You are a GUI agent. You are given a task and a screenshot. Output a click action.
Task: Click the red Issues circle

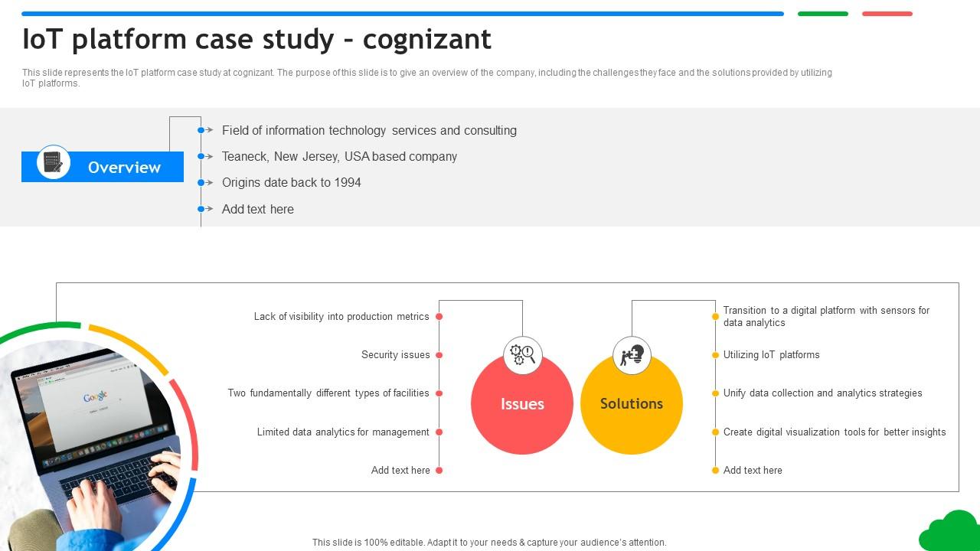pyautogui.click(x=522, y=404)
